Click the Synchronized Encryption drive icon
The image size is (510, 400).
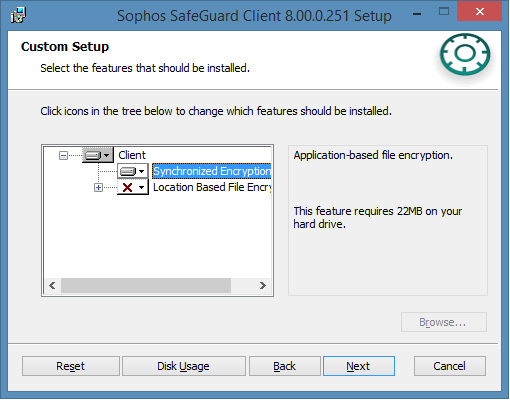pyautogui.click(x=128, y=172)
